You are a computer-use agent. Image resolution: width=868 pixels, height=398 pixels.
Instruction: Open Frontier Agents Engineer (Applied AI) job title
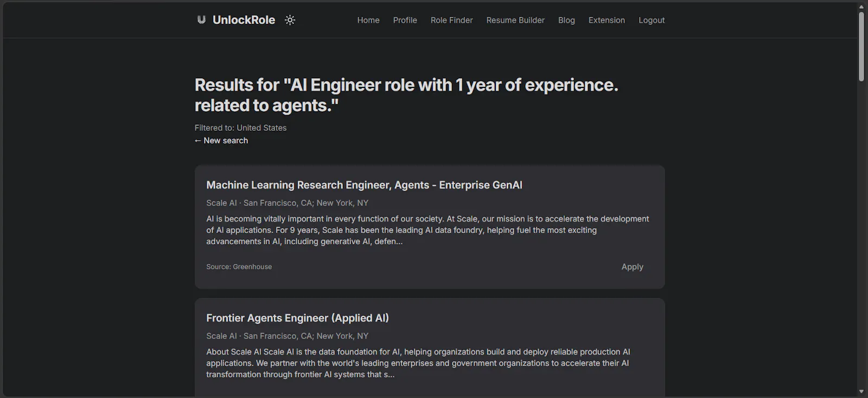(297, 318)
